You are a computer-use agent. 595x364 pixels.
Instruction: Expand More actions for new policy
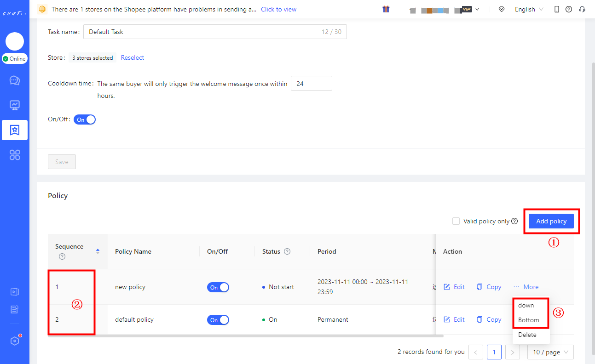pyautogui.click(x=526, y=287)
